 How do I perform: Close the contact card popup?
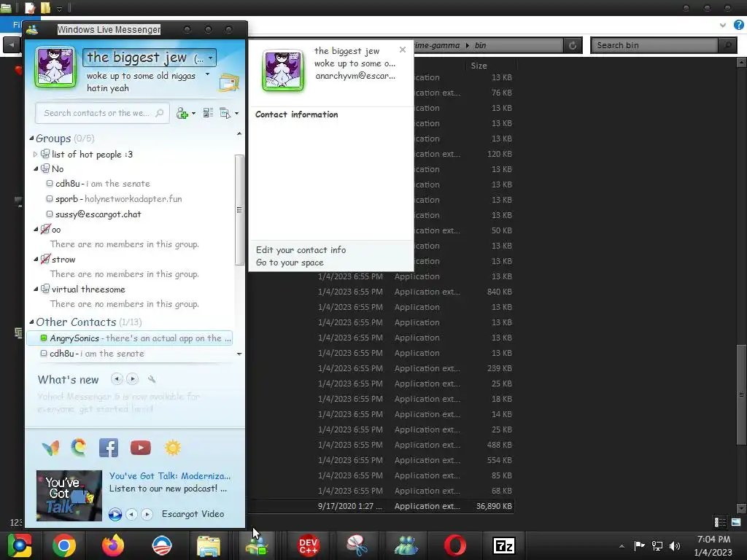(x=403, y=50)
